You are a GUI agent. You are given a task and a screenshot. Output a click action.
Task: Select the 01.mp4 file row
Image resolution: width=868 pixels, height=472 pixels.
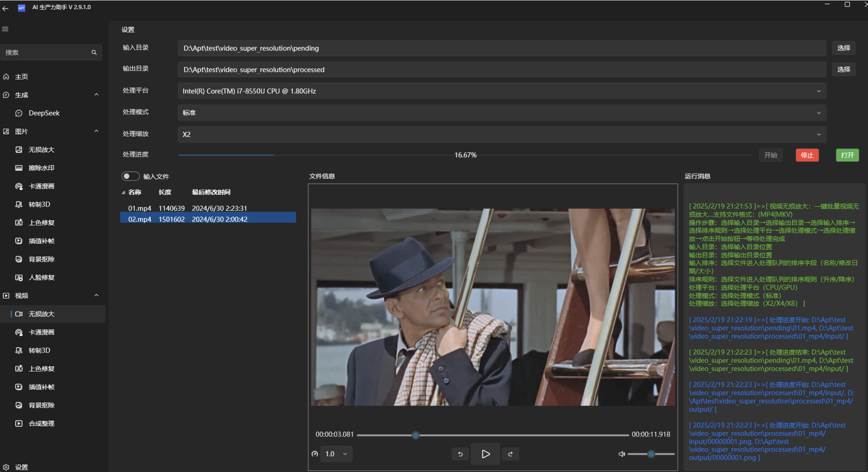(x=208, y=208)
